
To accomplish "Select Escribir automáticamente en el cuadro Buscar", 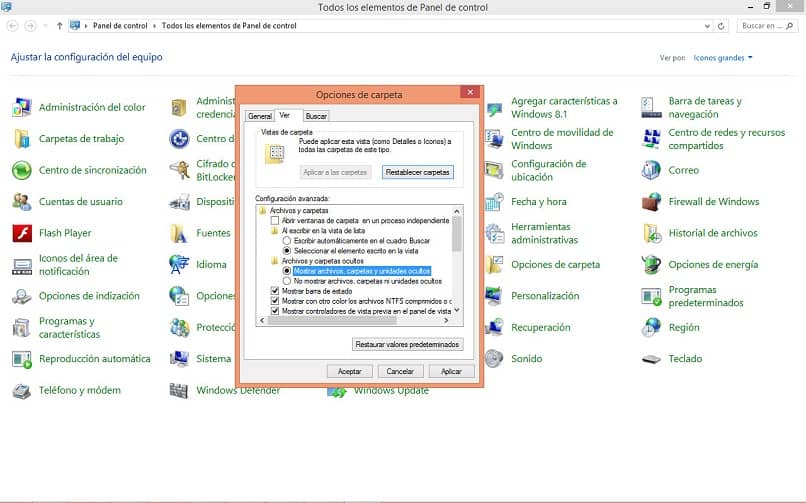I will (287, 240).
